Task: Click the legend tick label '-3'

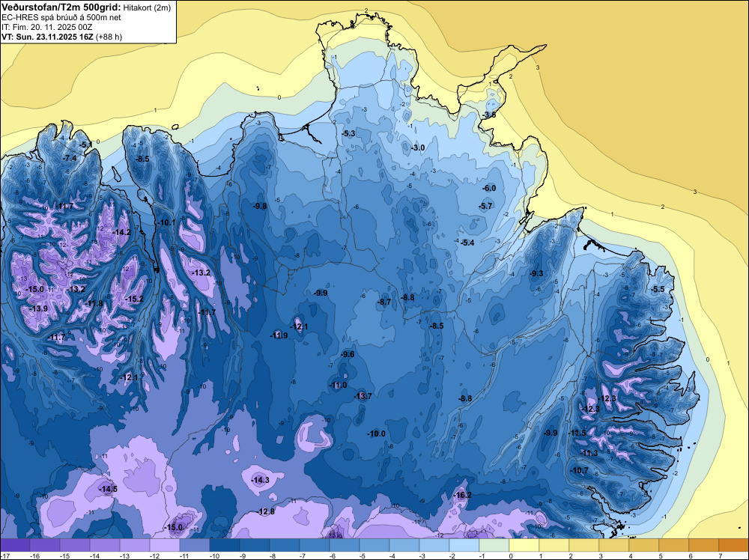Action: click(424, 556)
